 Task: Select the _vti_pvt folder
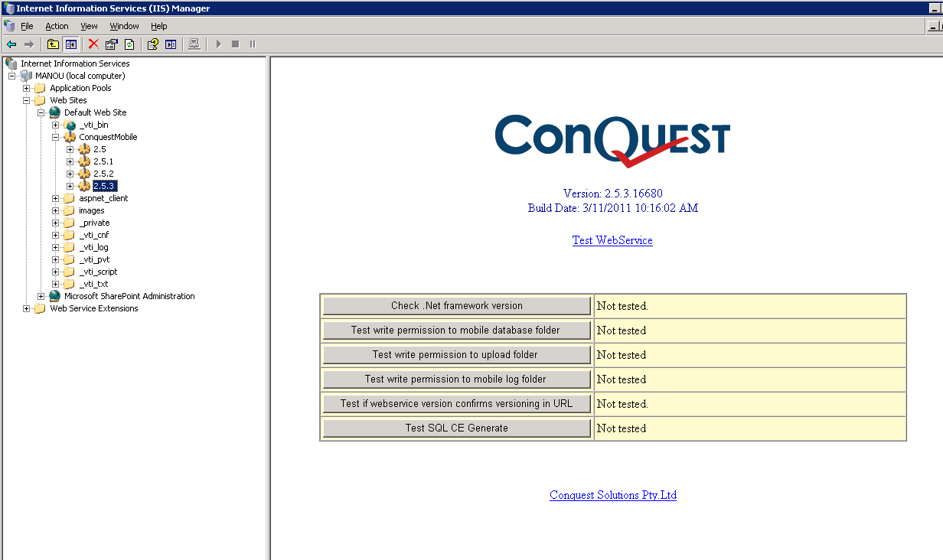pos(94,259)
